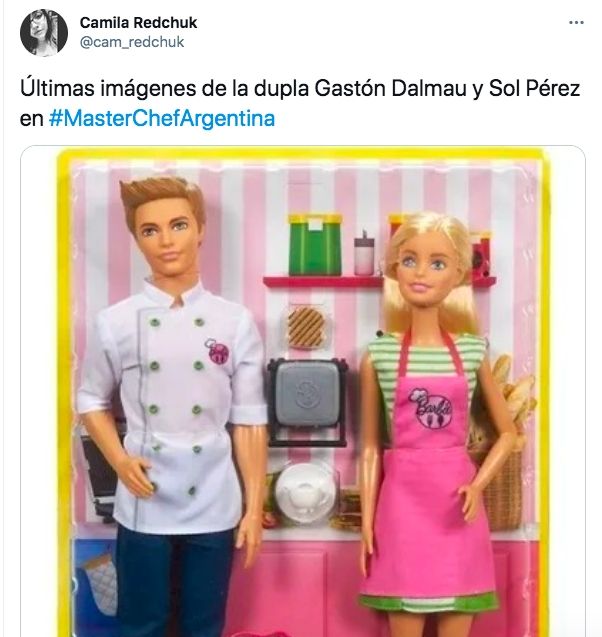Image resolution: width=602 pixels, height=637 pixels.
Task: Click the oven mitt near Ken's leg
Action: [99, 583]
